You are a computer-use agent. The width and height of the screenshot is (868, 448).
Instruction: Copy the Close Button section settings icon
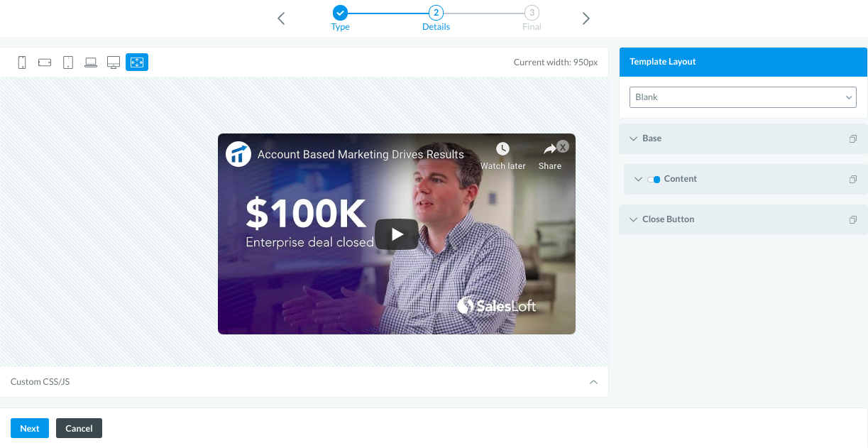coord(853,220)
